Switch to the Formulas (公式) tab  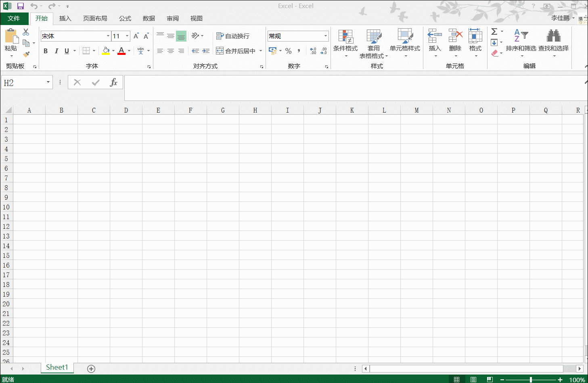125,19
